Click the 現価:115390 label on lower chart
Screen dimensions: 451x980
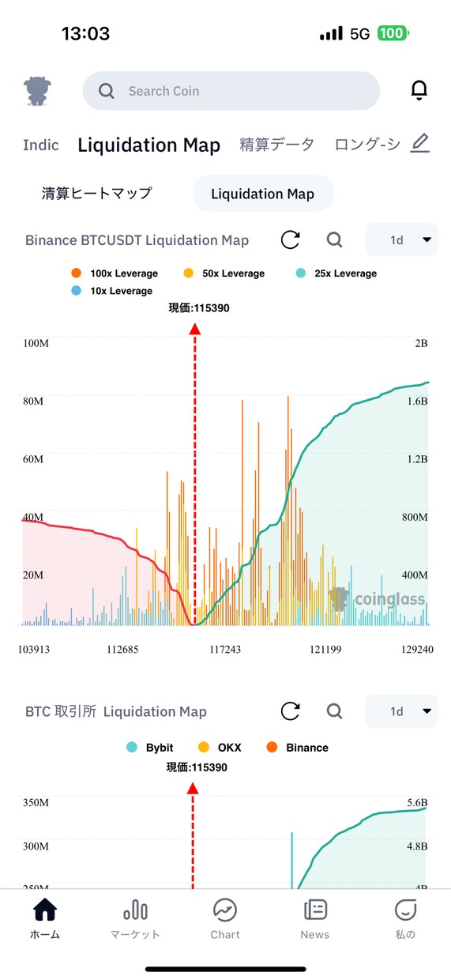[x=197, y=767]
